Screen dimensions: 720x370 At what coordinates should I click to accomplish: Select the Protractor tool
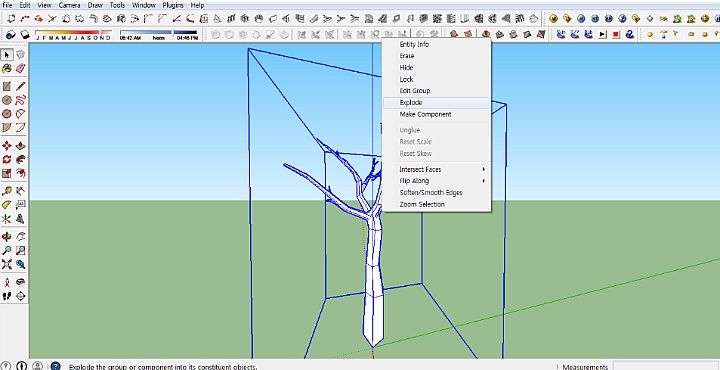coord(7,205)
